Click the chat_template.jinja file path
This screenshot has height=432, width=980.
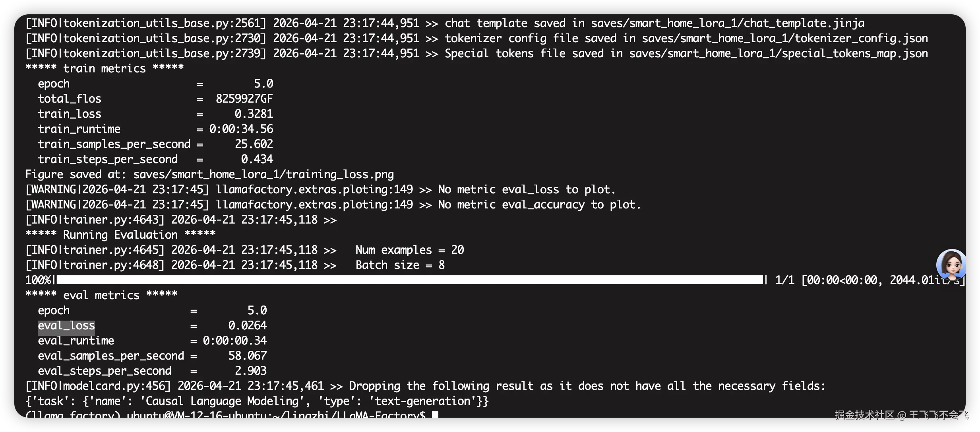pyautogui.click(x=727, y=23)
